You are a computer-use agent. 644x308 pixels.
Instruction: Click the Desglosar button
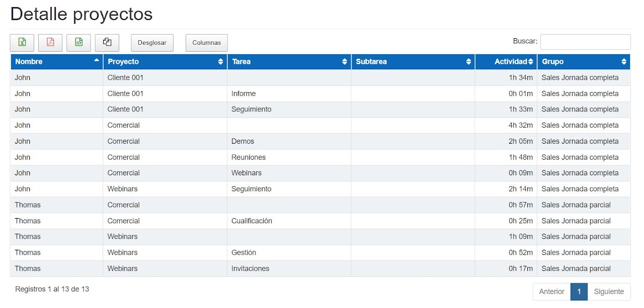pos(152,43)
